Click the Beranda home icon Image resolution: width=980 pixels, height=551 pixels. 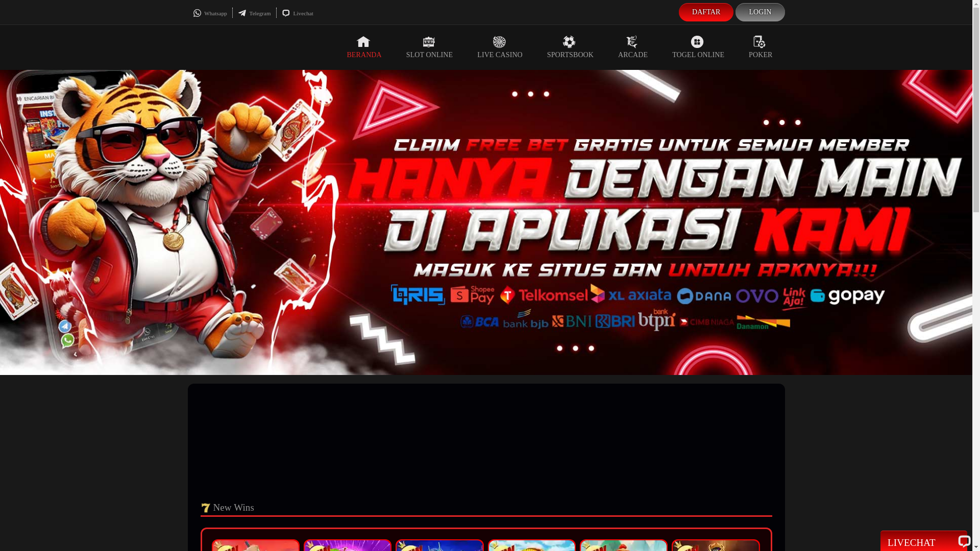363,41
